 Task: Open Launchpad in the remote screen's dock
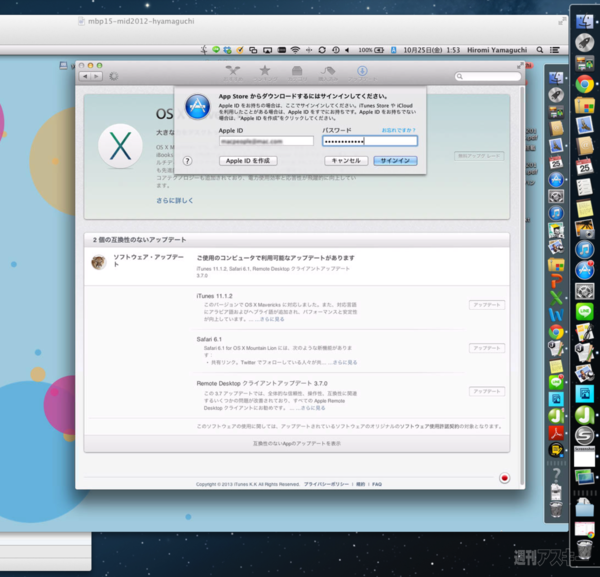click(556, 95)
